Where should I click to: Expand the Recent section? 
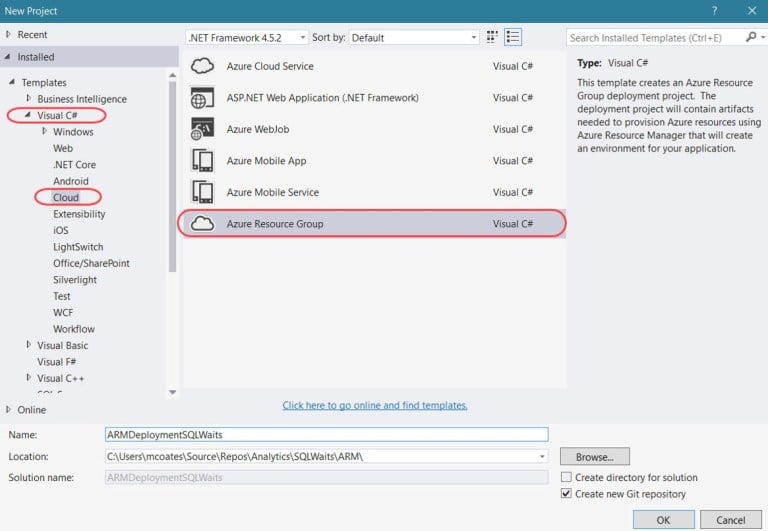click(x=8, y=34)
